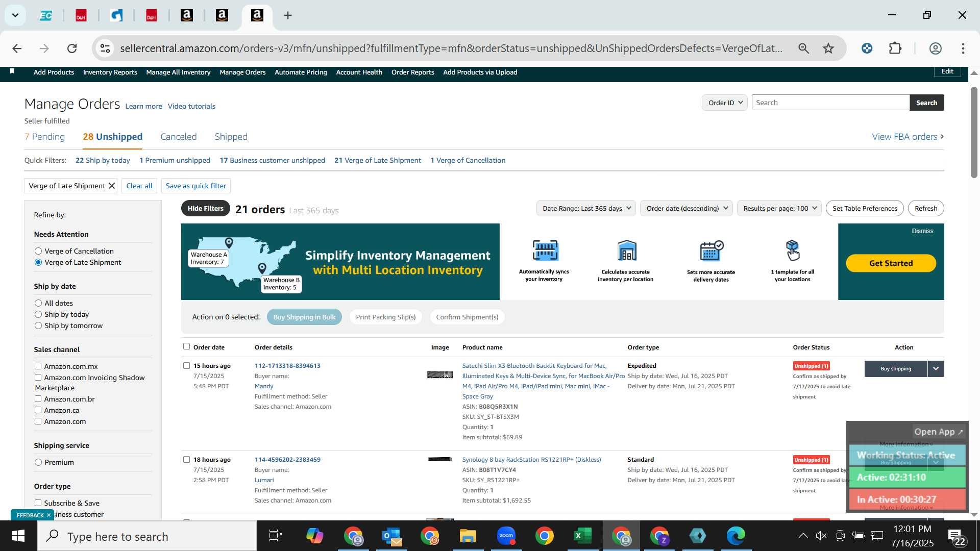Check the Amazon.ca sales channel
This screenshot has width=980, height=551.
tap(38, 410)
